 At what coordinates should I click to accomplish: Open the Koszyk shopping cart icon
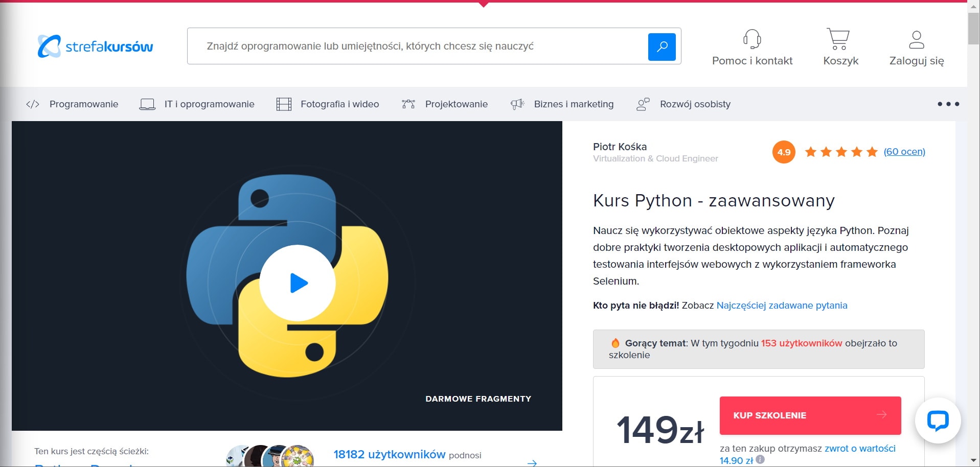point(838,39)
